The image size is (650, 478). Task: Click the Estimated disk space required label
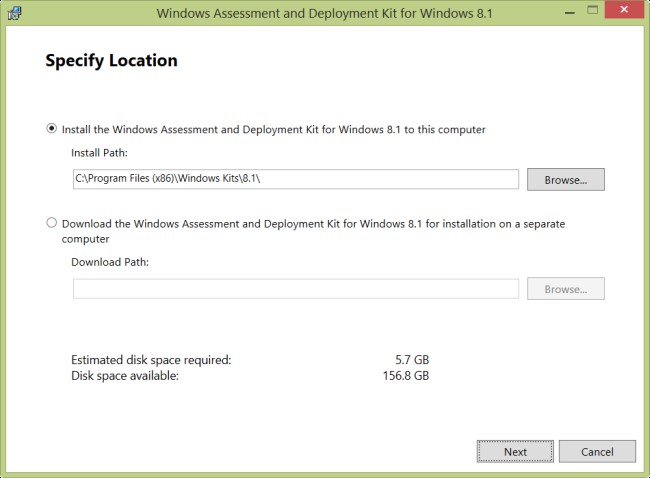(151, 360)
